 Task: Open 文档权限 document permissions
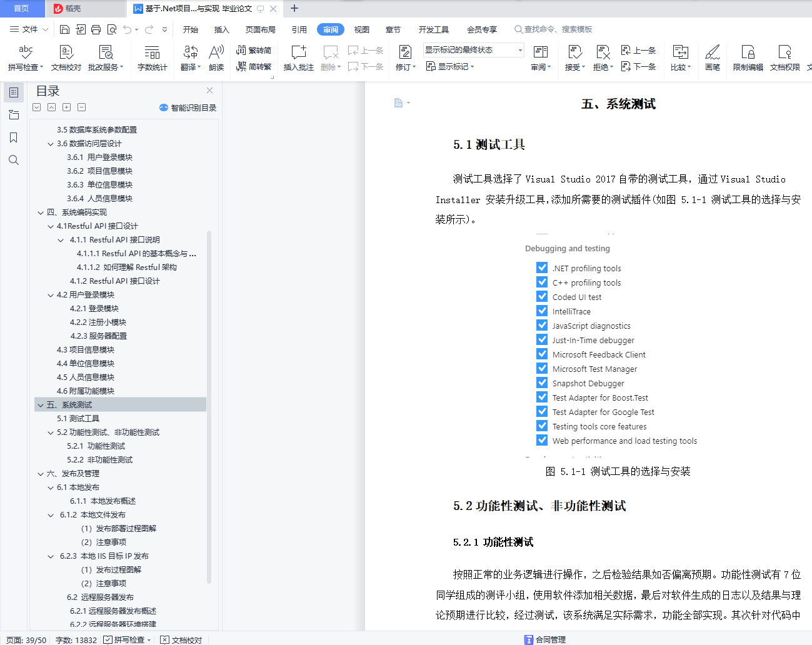click(784, 57)
